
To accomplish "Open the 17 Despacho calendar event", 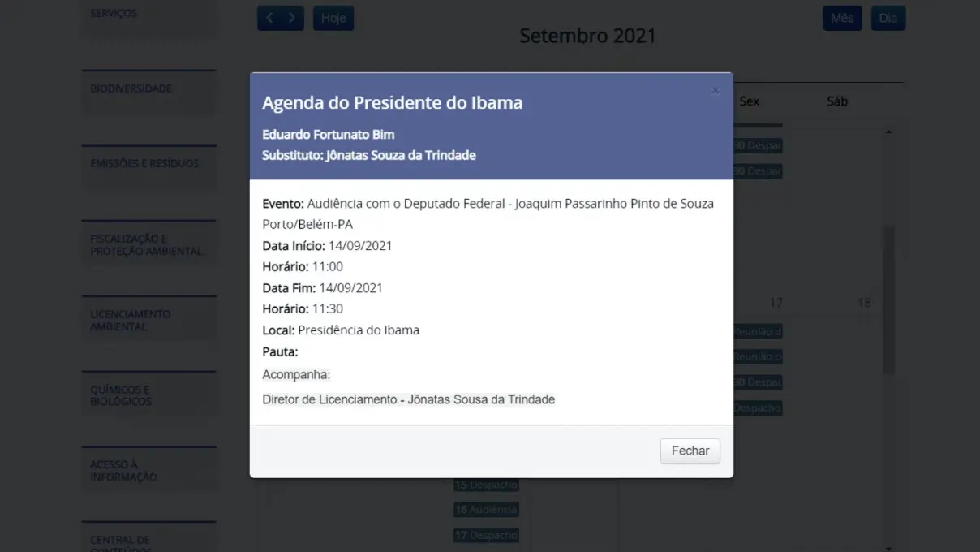I will [x=485, y=535].
